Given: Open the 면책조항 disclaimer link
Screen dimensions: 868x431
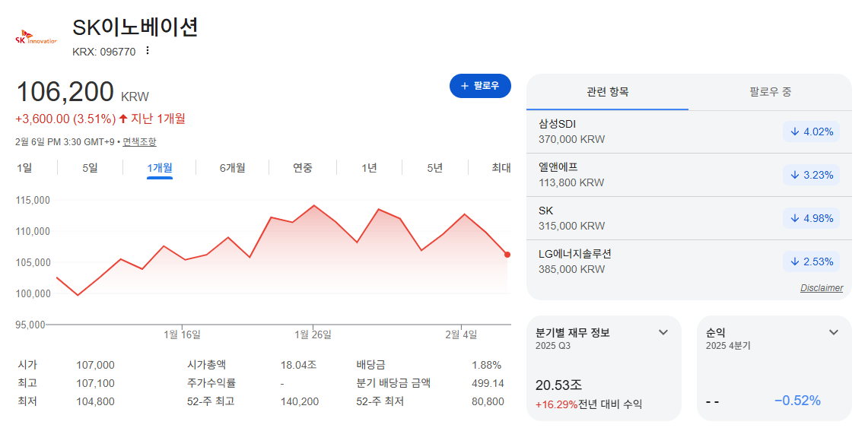Looking at the screenshot, I should (139, 141).
